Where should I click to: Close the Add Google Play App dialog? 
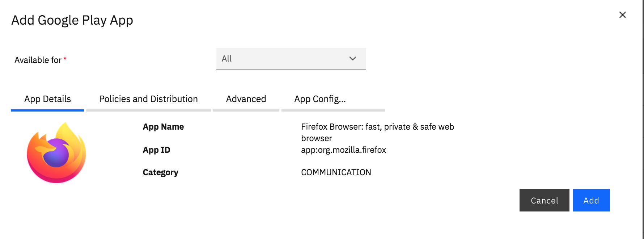pos(622,15)
